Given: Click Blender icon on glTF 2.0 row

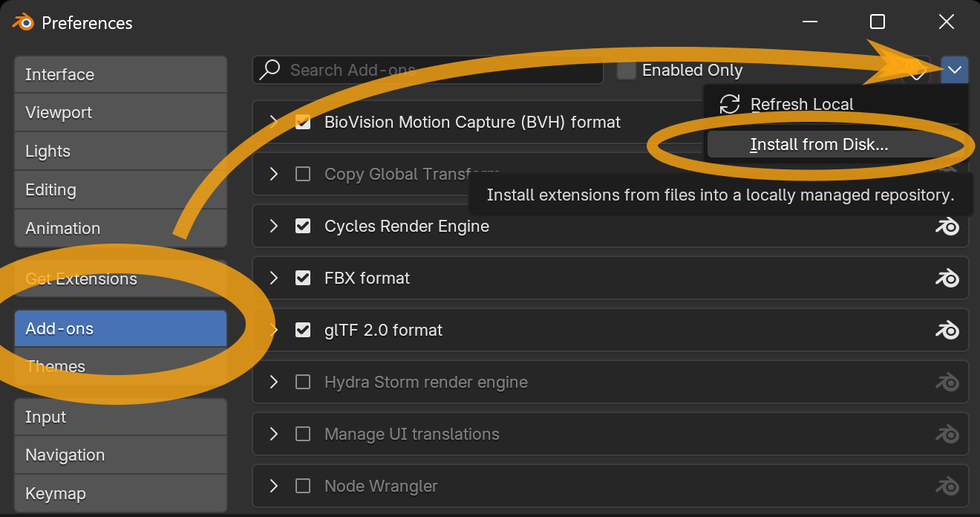Looking at the screenshot, I should pos(947,331).
